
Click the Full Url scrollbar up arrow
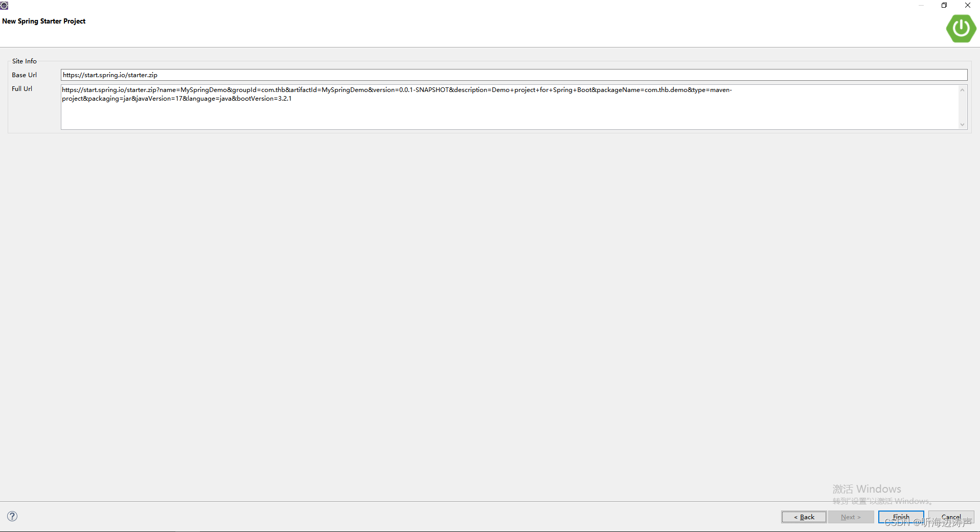coord(962,90)
